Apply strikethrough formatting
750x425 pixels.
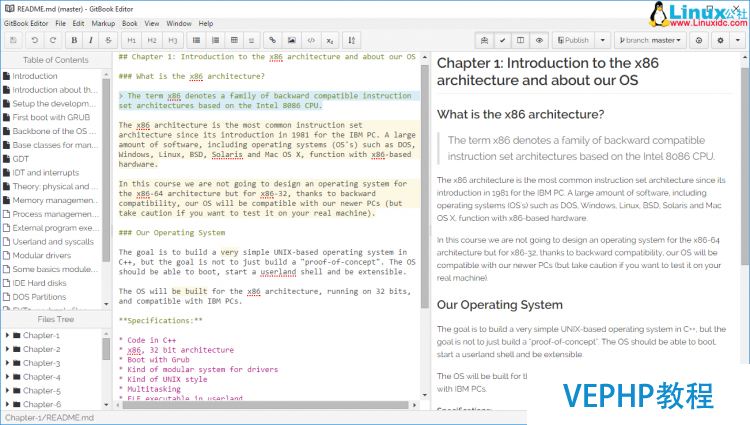pos(108,41)
